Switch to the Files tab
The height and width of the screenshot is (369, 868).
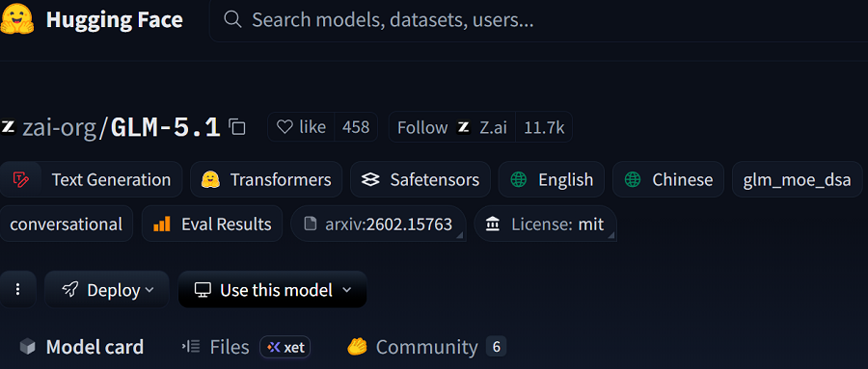215,347
